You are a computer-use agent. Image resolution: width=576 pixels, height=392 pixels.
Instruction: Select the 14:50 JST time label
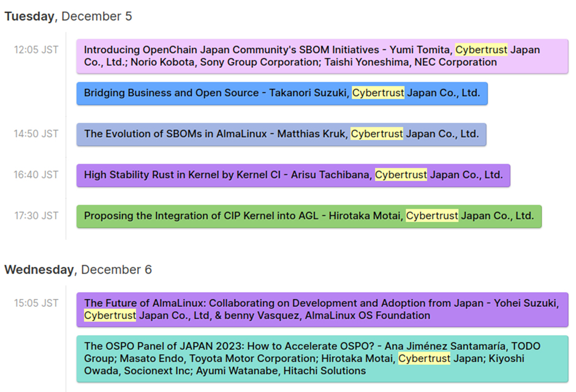(36, 134)
